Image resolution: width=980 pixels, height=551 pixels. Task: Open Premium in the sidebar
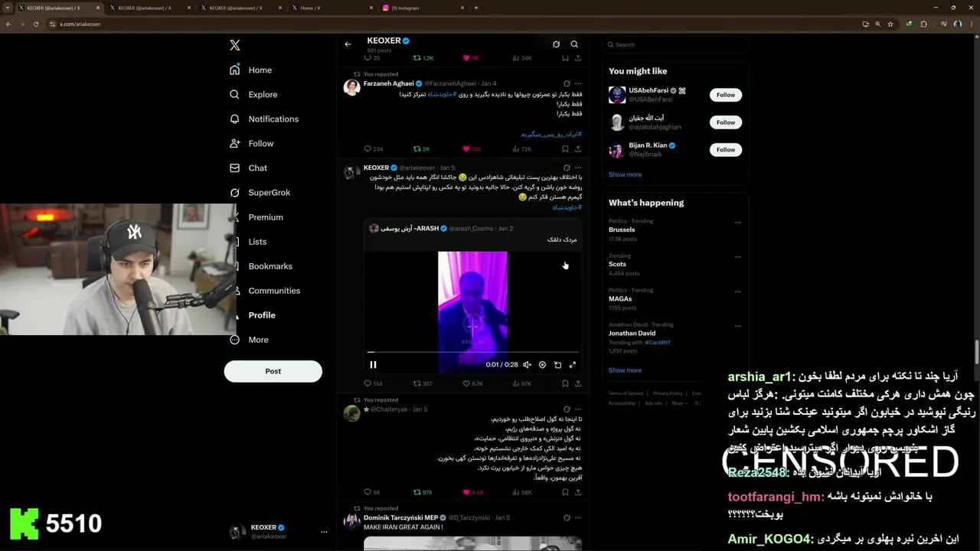click(265, 217)
